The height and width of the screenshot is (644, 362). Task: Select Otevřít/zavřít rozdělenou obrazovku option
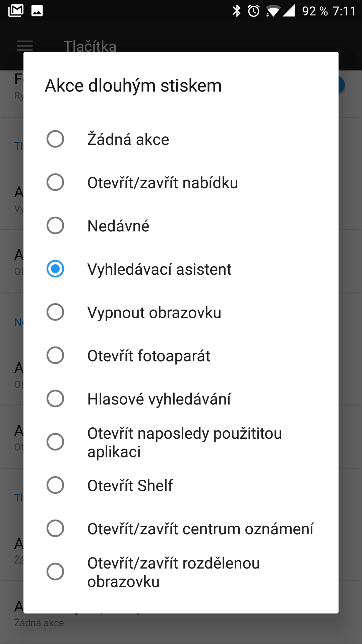tap(55, 572)
